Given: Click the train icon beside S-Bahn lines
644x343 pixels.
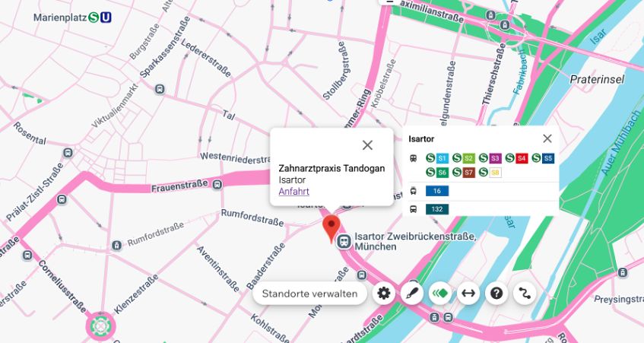Looking at the screenshot, I should [x=414, y=158].
